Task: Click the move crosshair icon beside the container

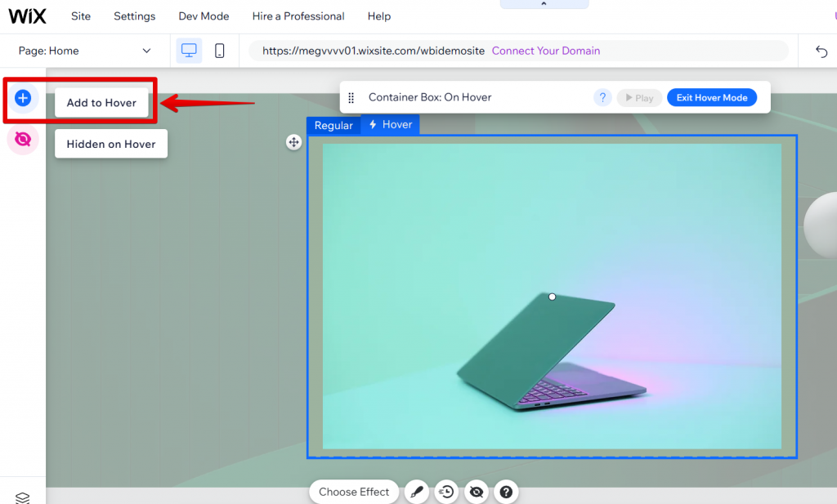Action: pyautogui.click(x=293, y=142)
